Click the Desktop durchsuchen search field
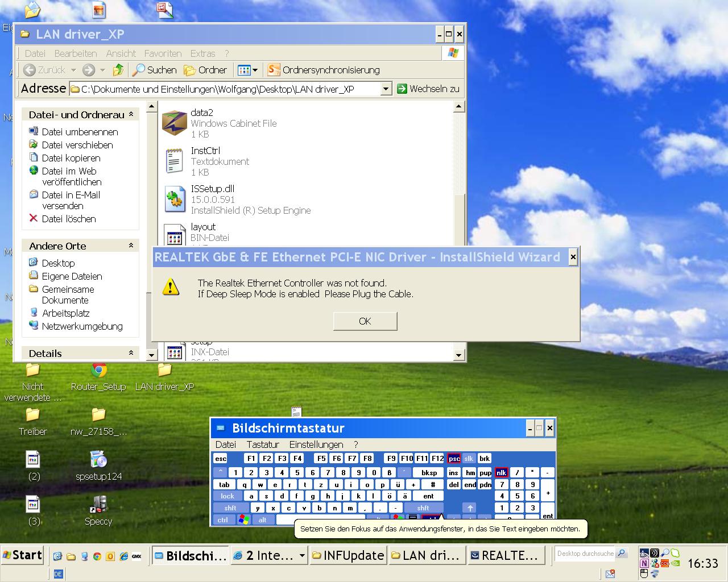This screenshot has height=582, width=728. tap(585, 554)
